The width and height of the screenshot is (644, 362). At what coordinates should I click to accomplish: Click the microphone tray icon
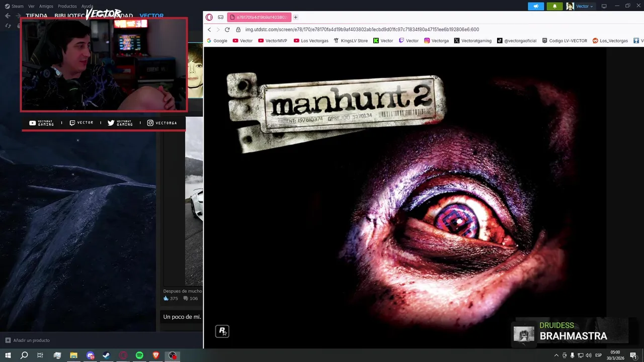(x=572, y=355)
